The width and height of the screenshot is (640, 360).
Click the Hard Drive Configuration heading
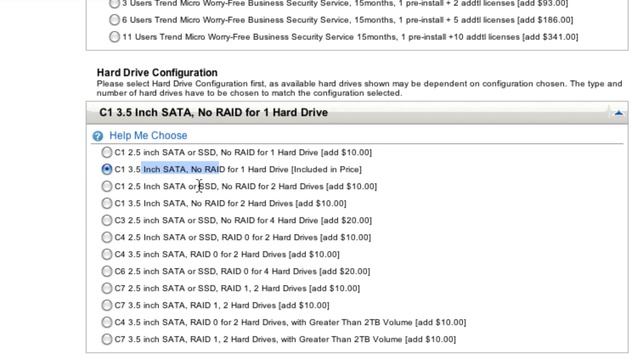[157, 73]
